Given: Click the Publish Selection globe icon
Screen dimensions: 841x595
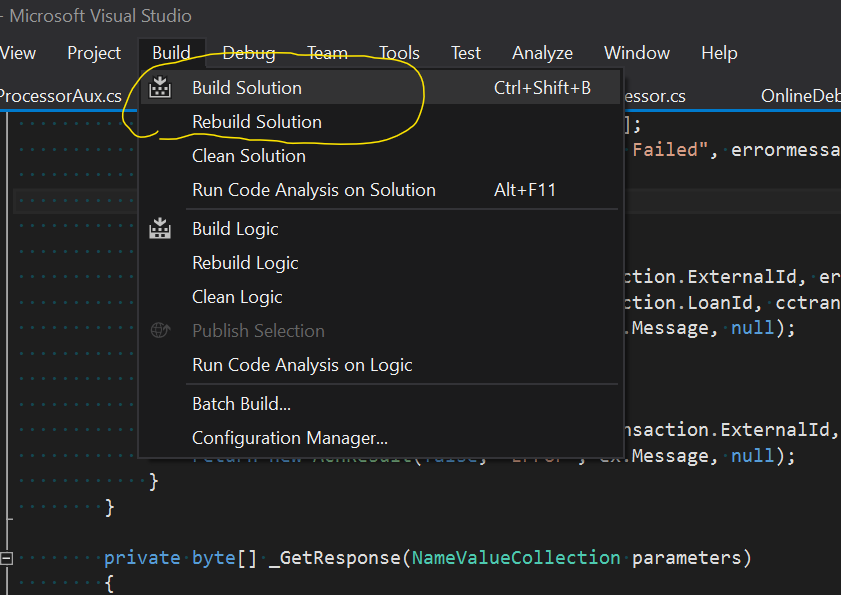Looking at the screenshot, I should [160, 331].
